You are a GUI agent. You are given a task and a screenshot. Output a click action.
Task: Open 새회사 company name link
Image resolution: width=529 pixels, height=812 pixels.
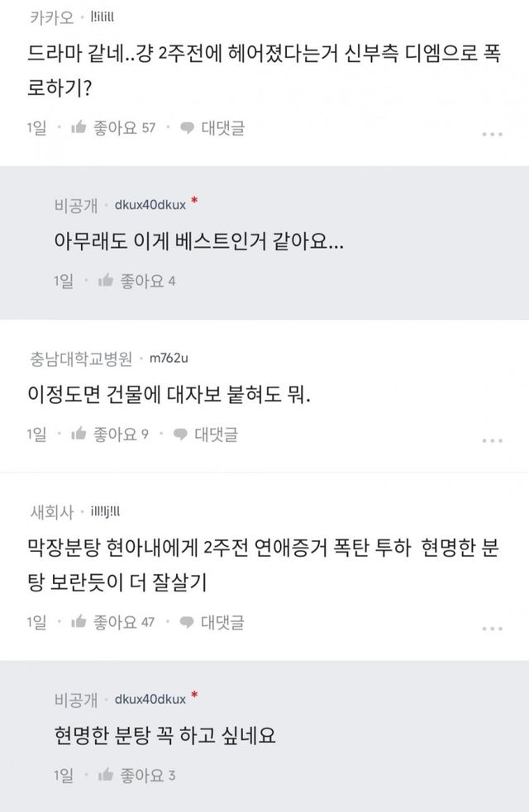[x=50, y=512]
